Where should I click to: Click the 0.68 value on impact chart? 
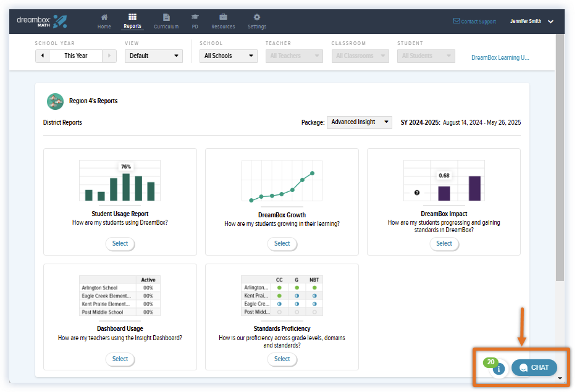point(444,175)
